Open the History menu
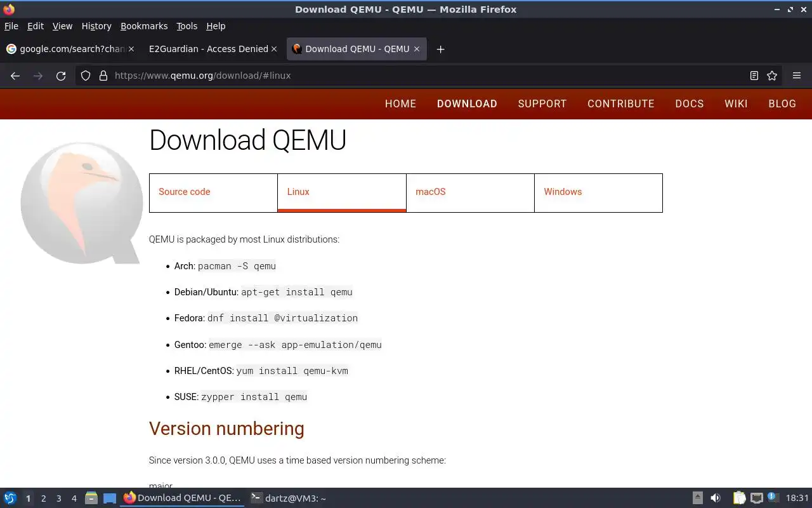This screenshot has width=812, height=508. pyautogui.click(x=96, y=26)
